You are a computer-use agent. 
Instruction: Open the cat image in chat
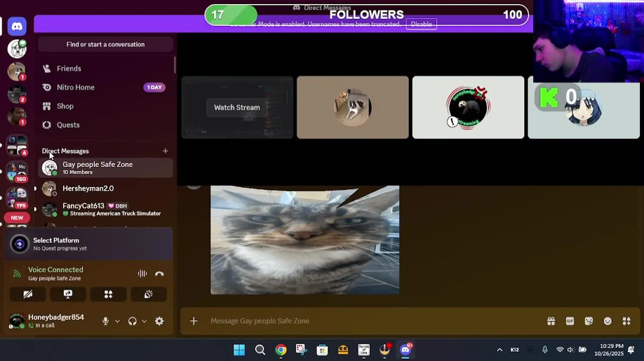click(x=305, y=240)
